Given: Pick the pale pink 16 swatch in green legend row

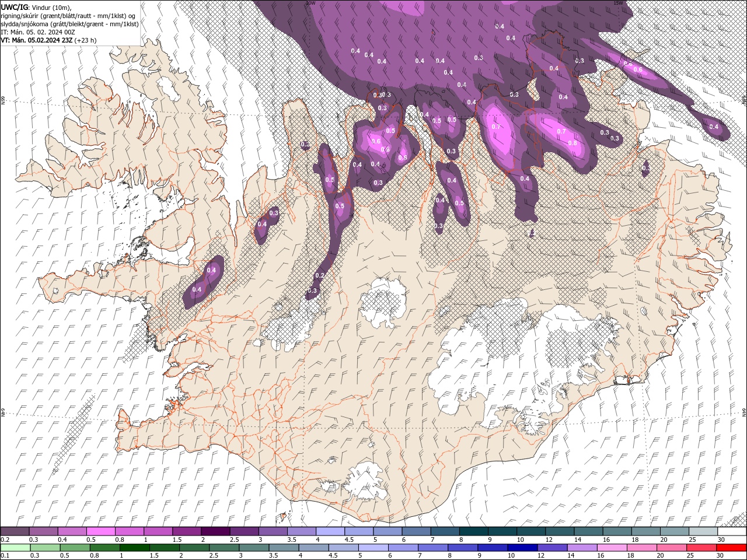Looking at the screenshot, I should pos(613,548).
